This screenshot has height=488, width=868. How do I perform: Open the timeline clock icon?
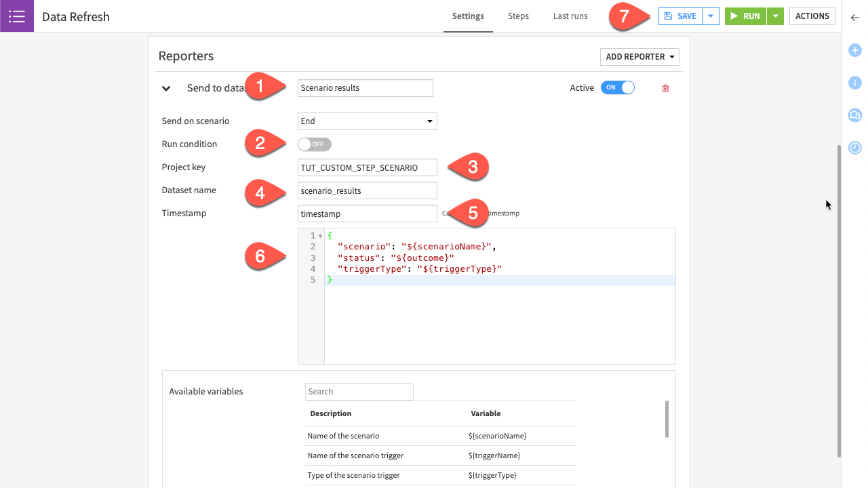(855, 148)
